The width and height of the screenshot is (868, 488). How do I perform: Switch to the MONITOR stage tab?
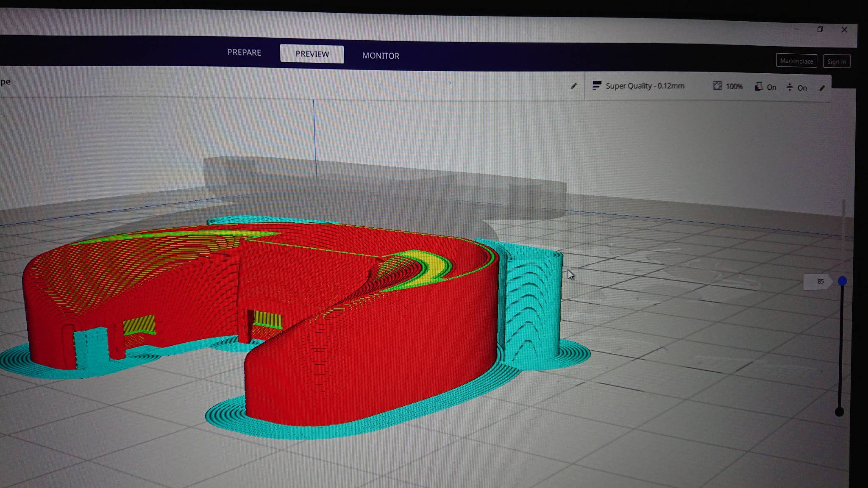(381, 55)
